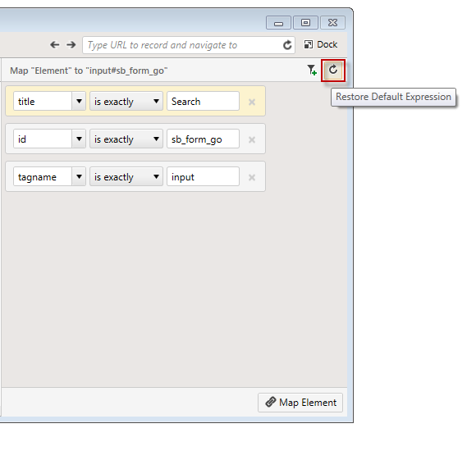Restore the default expression

333,71
